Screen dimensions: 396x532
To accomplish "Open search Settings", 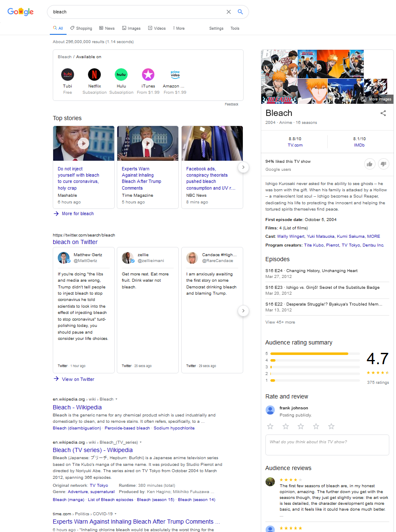I will (216, 28).
